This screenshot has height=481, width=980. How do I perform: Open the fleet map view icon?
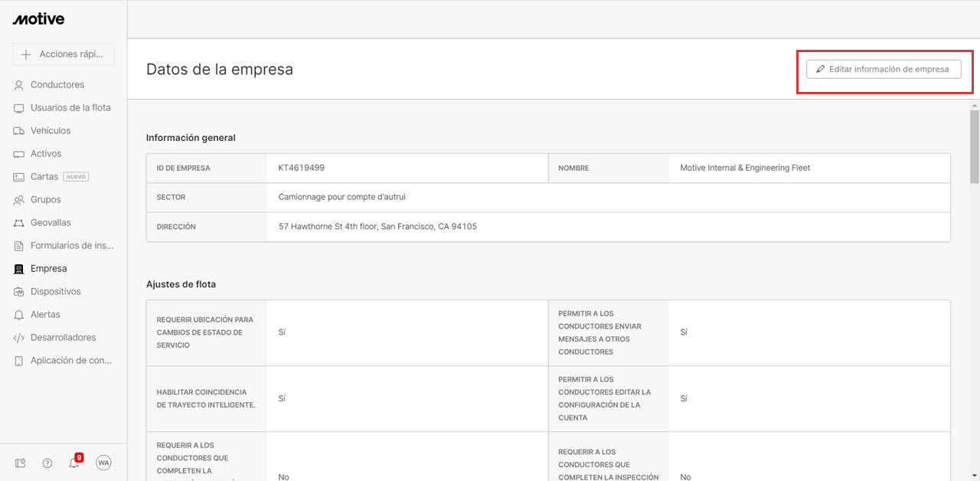pyautogui.click(x=20, y=463)
